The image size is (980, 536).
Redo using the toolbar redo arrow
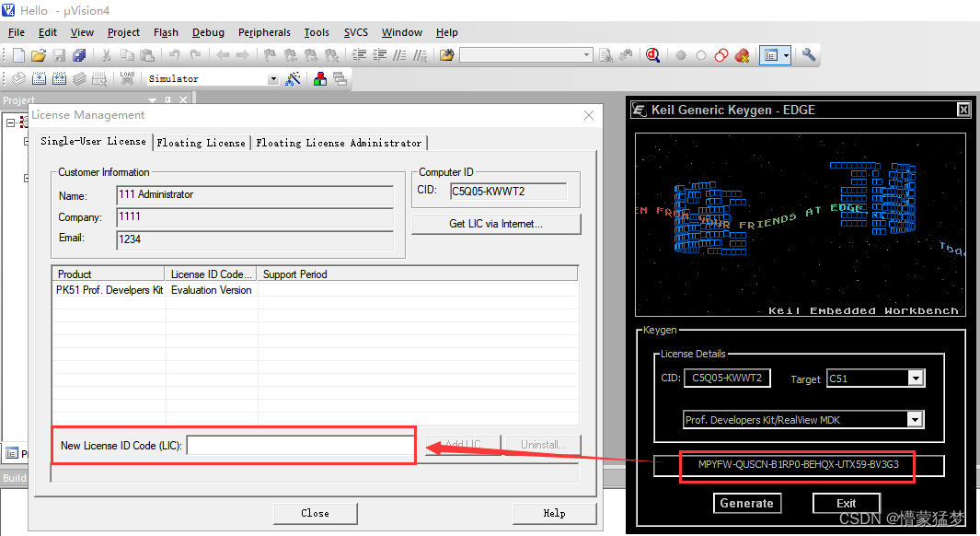pos(195,55)
